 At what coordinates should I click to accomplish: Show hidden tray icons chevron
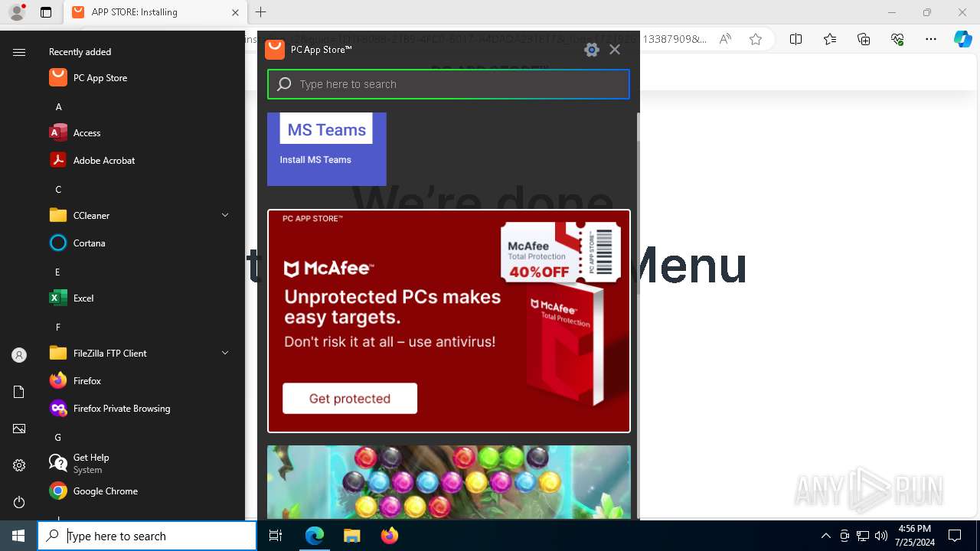pyautogui.click(x=825, y=536)
